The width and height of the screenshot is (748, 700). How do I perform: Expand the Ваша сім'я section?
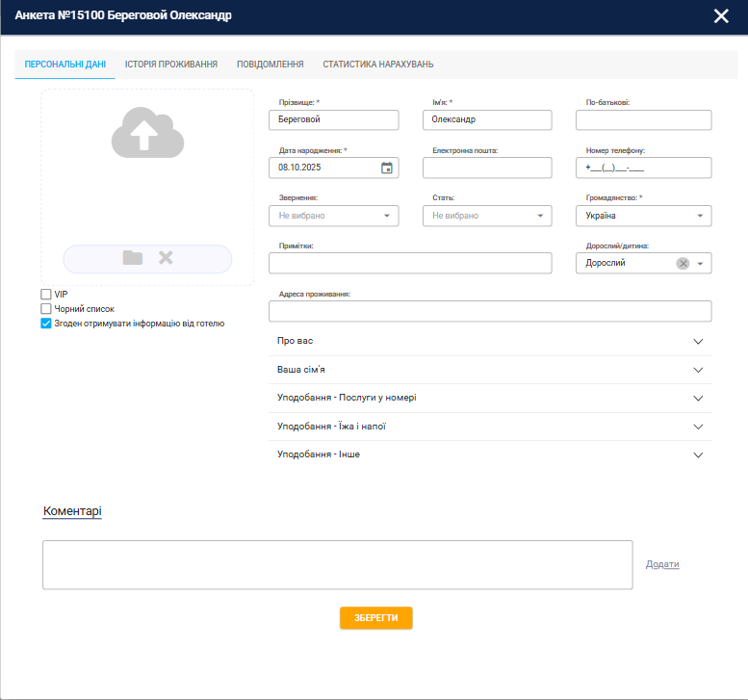pyautogui.click(x=491, y=370)
